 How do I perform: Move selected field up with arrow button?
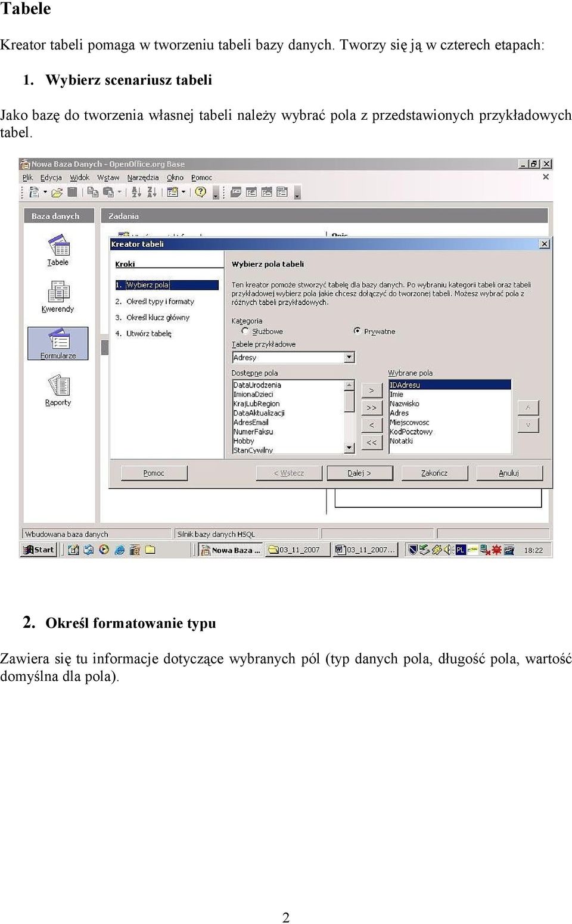pyautogui.click(x=528, y=408)
